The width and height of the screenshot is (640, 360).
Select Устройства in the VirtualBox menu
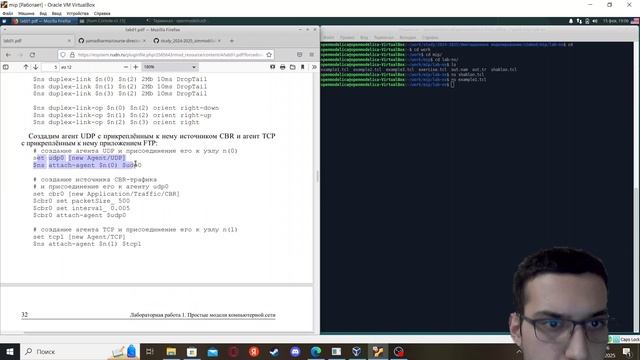click(x=78, y=13)
